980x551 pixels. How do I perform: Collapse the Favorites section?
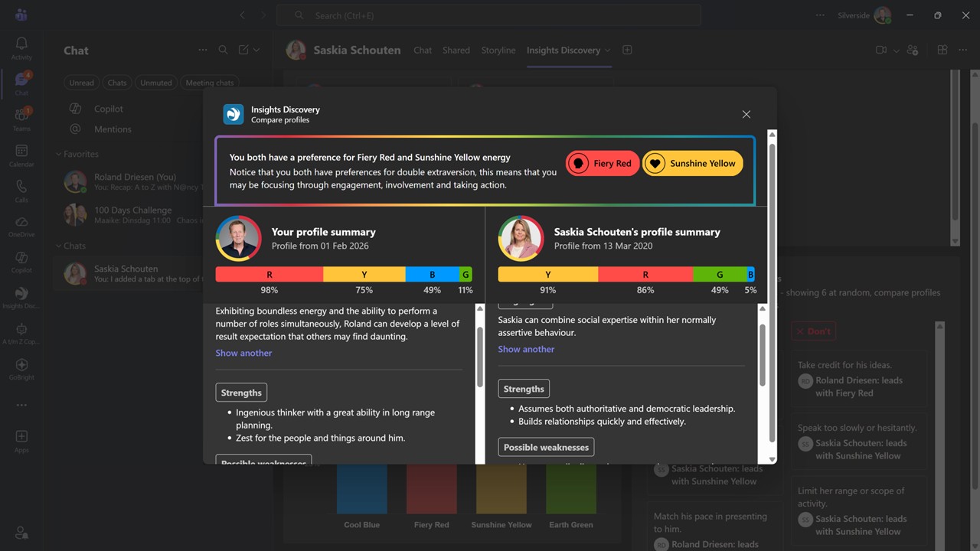pyautogui.click(x=59, y=154)
